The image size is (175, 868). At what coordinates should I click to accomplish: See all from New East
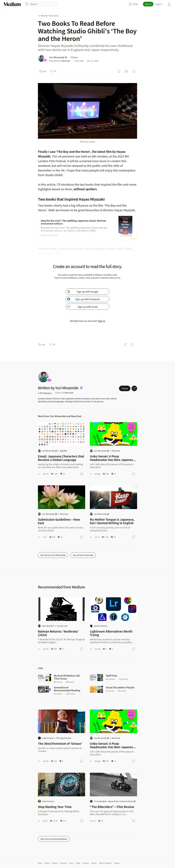[83, 555]
